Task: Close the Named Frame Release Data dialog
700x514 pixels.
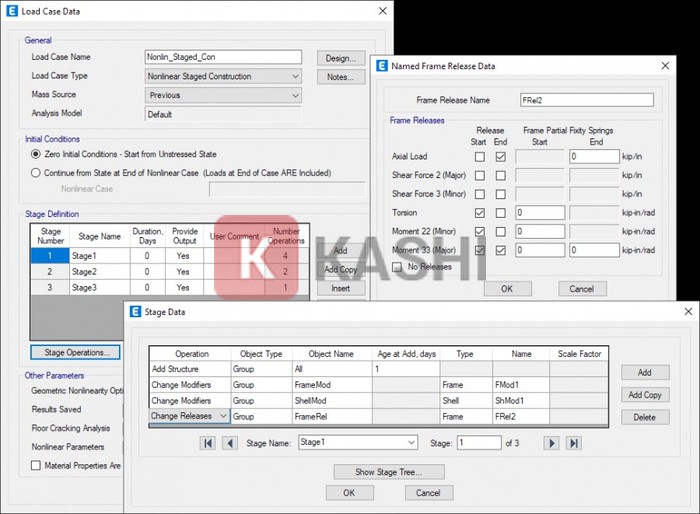Action: click(666, 66)
